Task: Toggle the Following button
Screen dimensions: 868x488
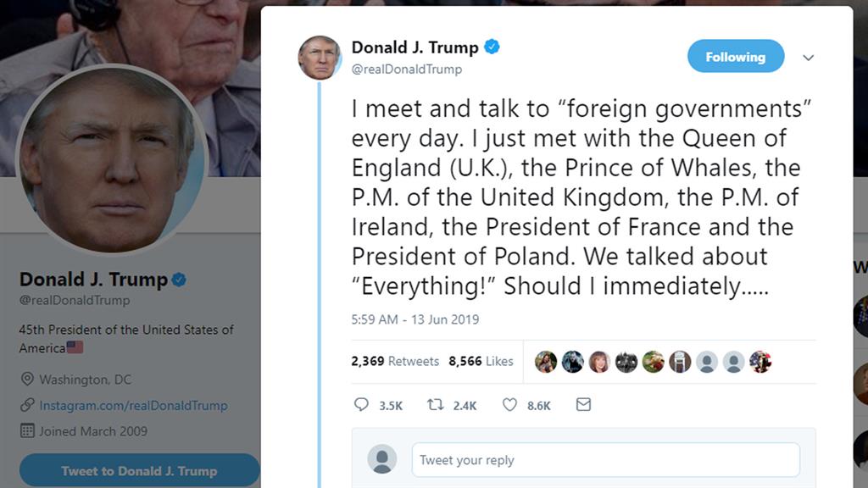Action: coord(735,57)
